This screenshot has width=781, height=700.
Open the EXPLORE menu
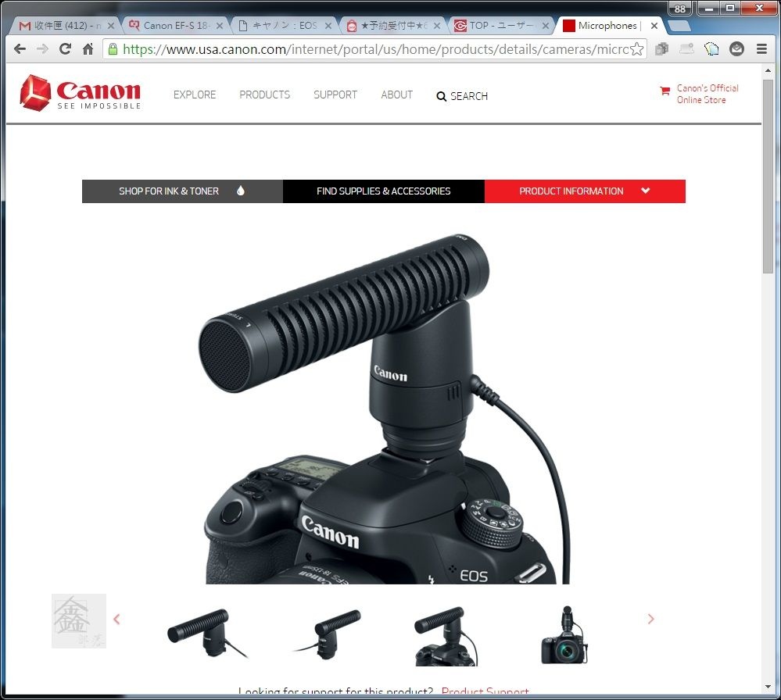coord(195,95)
